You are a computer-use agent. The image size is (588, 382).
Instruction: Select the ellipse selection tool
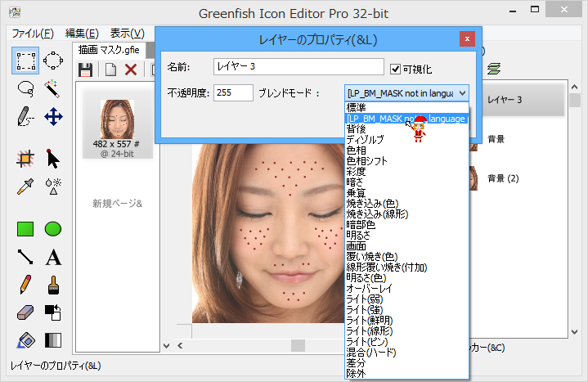click(53, 60)
